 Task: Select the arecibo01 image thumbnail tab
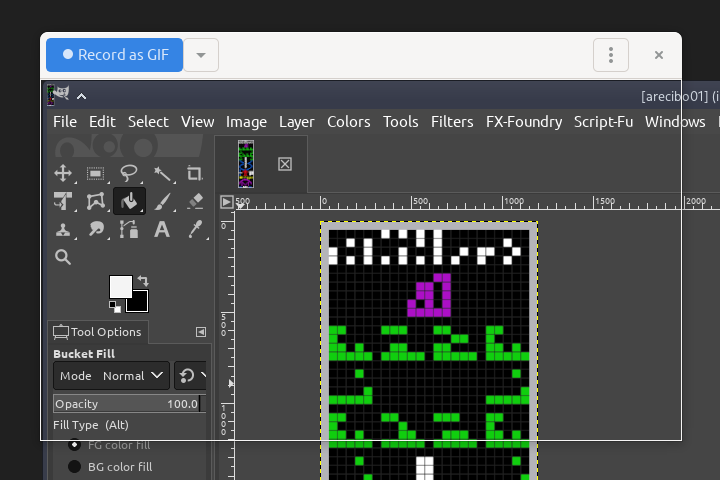pyautogui.click(x=246, y=164)
